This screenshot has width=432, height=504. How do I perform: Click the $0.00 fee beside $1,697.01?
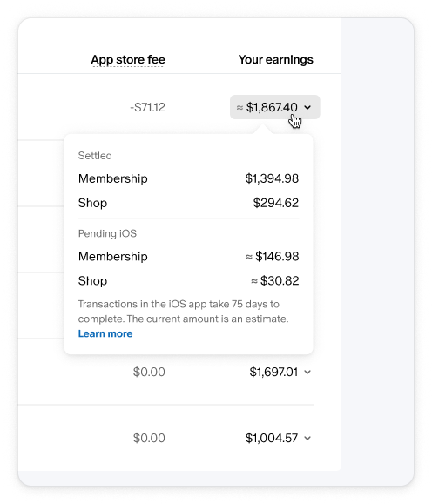pos(149,372)
